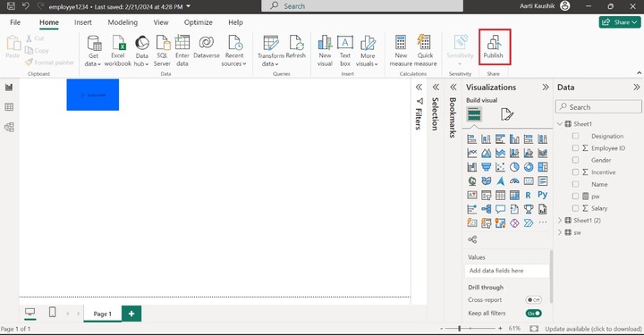This screenshot has width=644, height=335.
Task: Select the R script visual
Action: point(529,195)
